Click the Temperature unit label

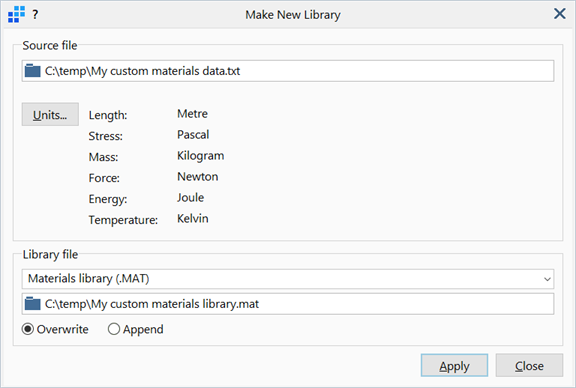(123, 220)
